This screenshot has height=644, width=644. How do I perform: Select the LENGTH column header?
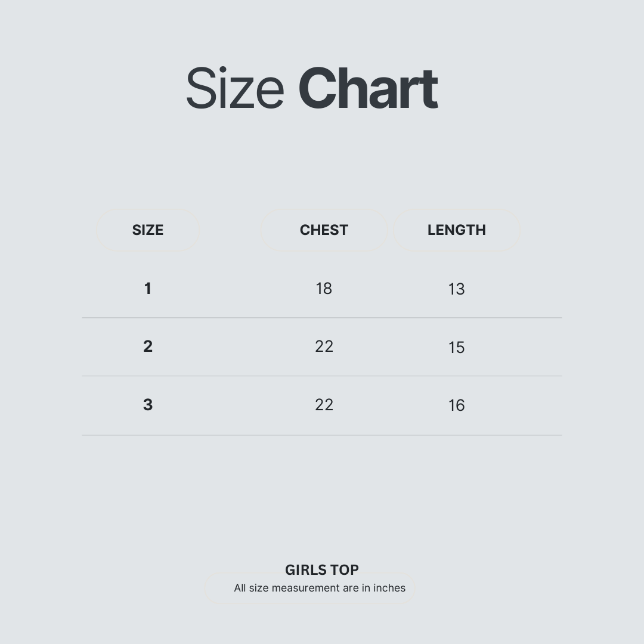tap(456, 230)
